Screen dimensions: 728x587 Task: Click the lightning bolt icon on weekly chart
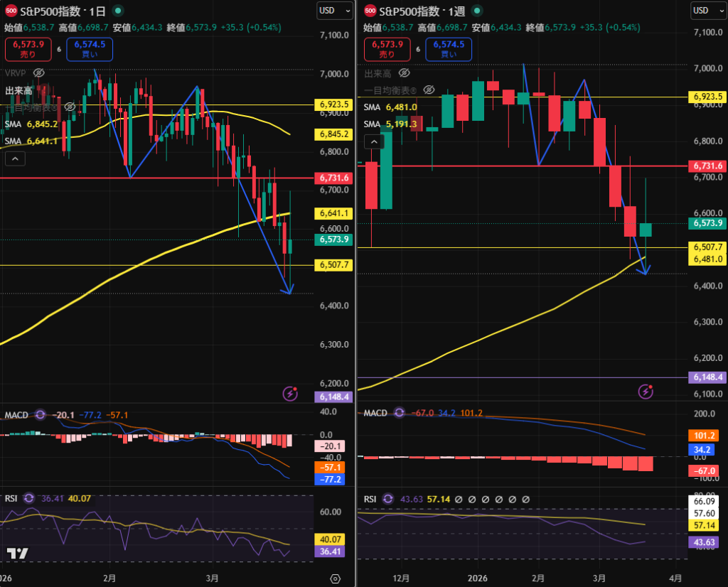646,391
